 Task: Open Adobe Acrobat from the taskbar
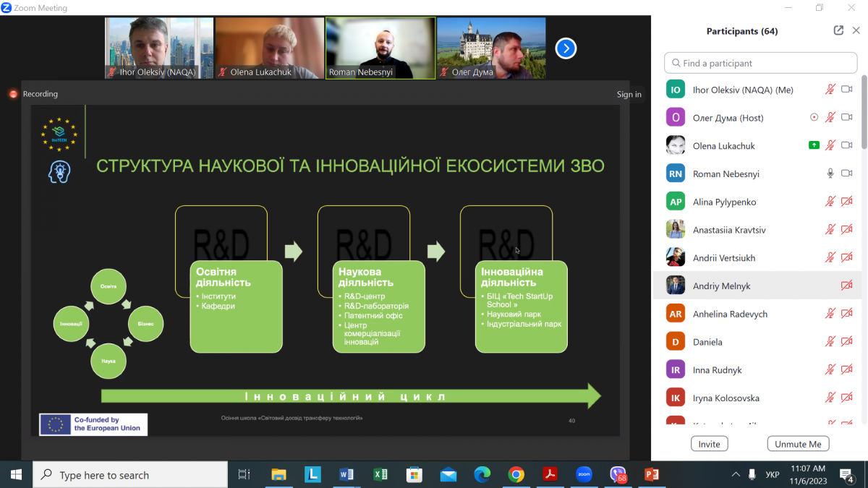[550, 475]
